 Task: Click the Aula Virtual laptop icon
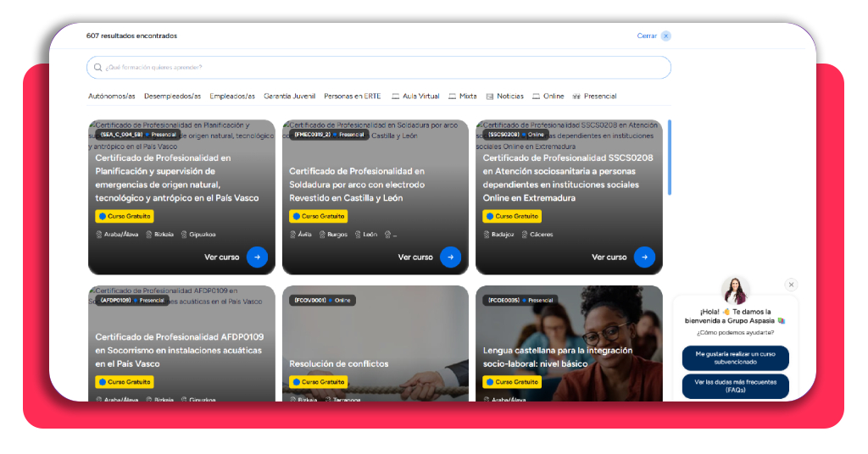395,97
